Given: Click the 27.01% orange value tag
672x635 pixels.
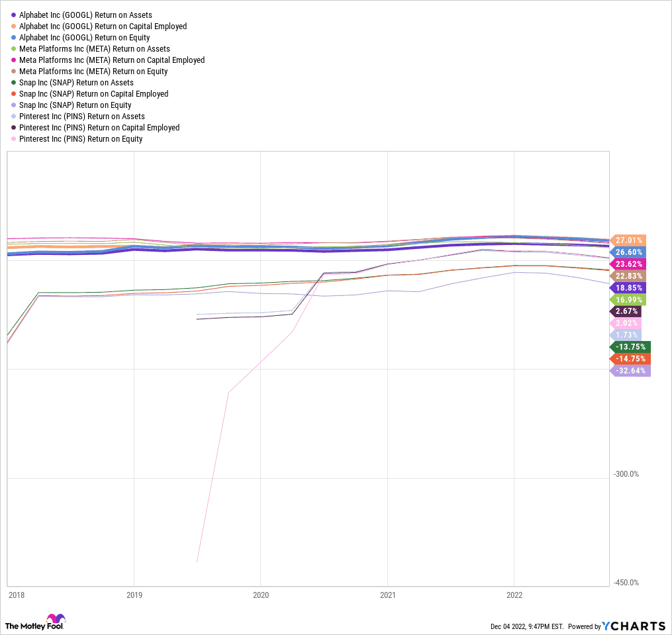Looking at the screenshot, I should pos(629,240).
